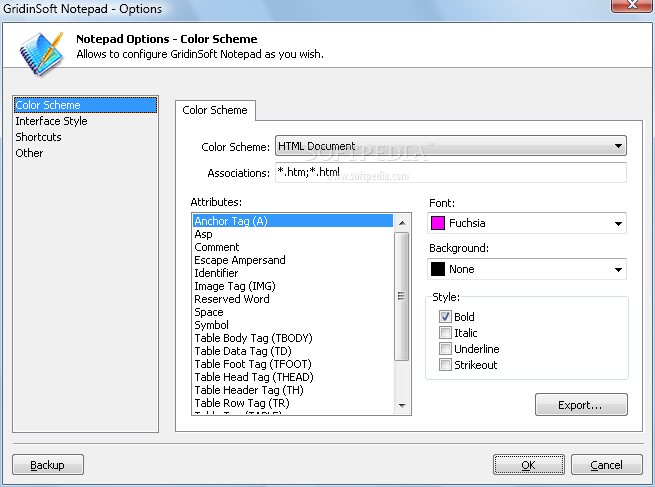Click the Cancel button
The height and width of the screenshot is (487, 655).
(607, 465)
